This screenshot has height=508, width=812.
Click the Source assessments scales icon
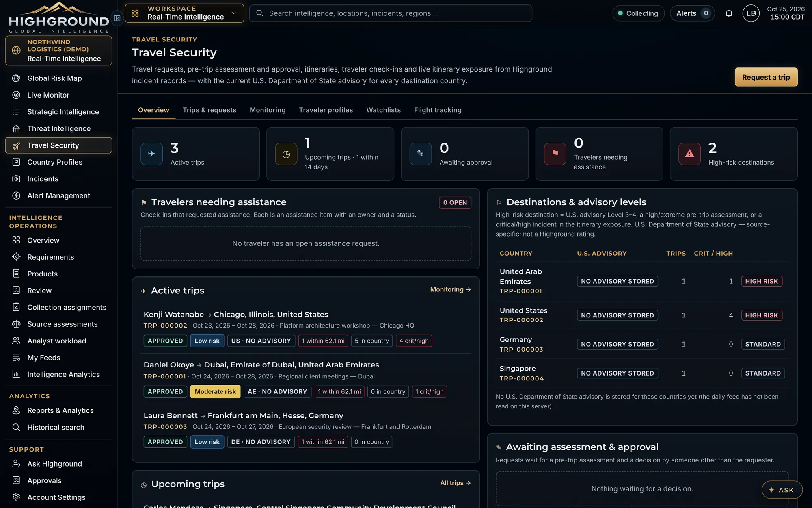16,324
